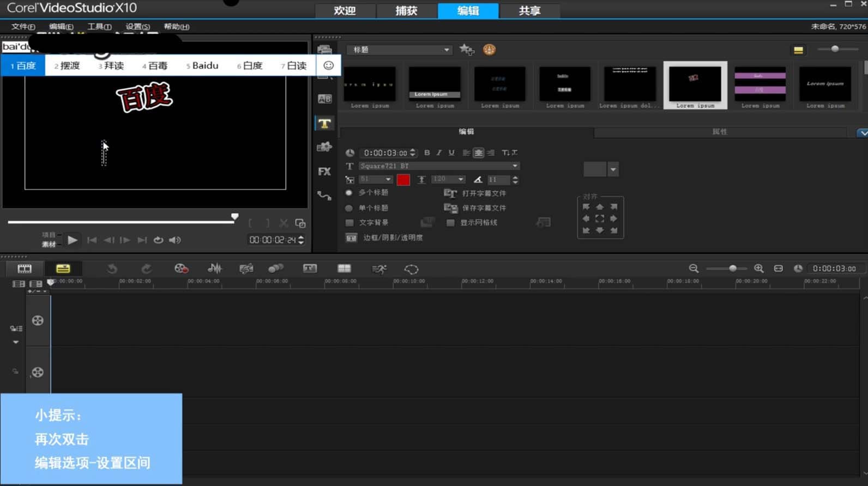Click the Save subtitle file icon

pos(450,208)
